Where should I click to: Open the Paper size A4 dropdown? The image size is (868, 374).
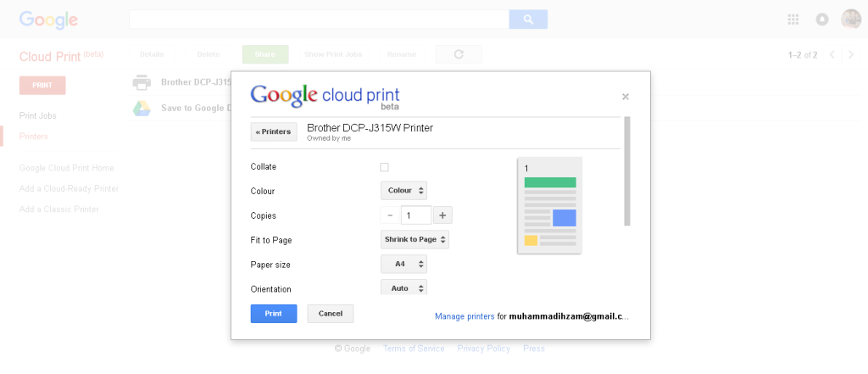click(403, 265)
